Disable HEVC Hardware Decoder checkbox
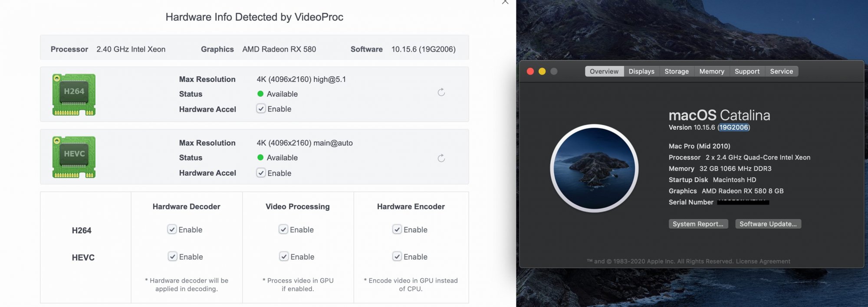Image resolution: width=868 pixels, height=307 pixels. click(x=172, y=257)
